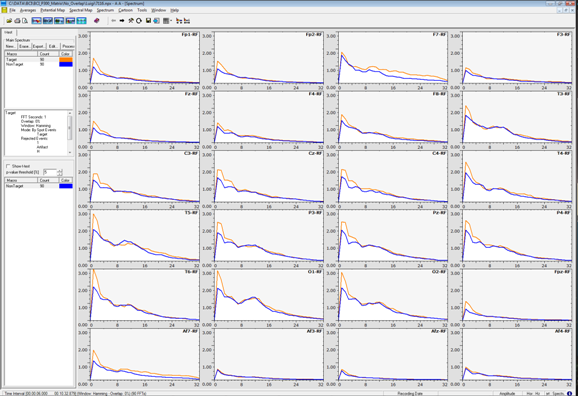Click the printer icon in toolbar
This screenshot has width=578, height=396.
point(17,21)
